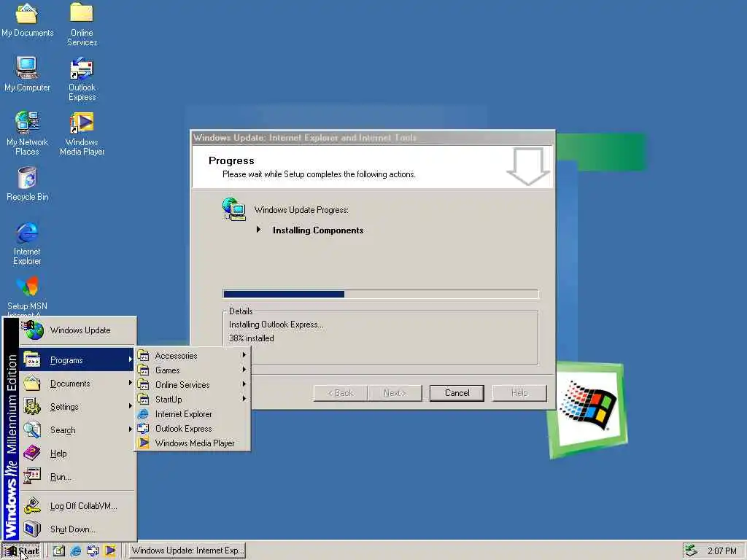Open My Documents desktop icon
The height and width of the screenshot is (560, 747).
pos(27,20)
